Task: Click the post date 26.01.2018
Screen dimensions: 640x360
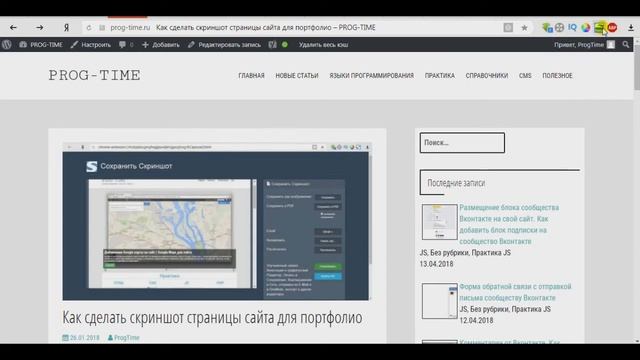Action: click(x=81, y=338)
